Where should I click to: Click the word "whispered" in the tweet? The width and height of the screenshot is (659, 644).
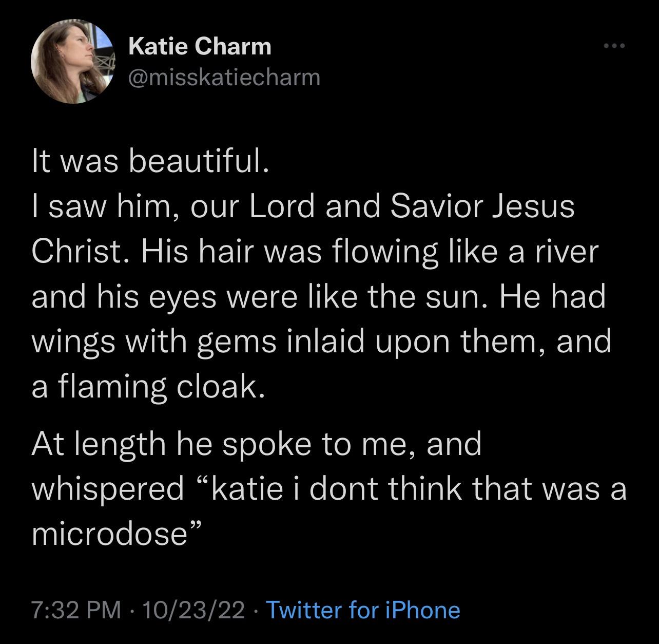[108, 489]
